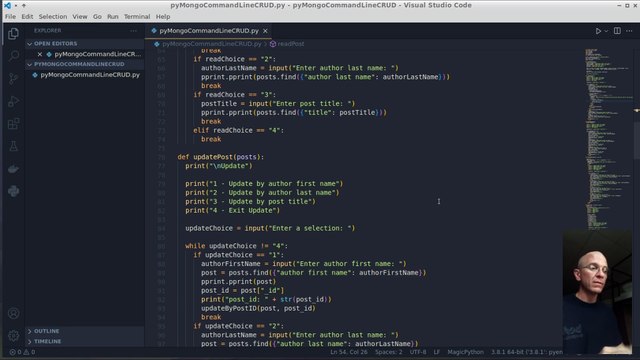Click the code minimap overview
The height and width of the screenshot is (360, 640).
pyautogui.click(x=608, y=139)
